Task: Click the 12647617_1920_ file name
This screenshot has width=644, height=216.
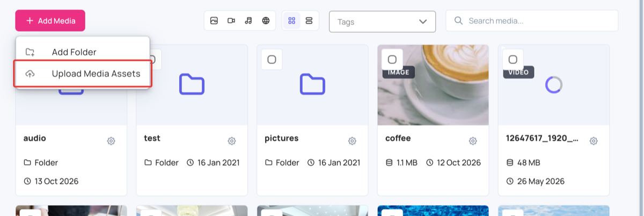Action: click(x=543, y=138)
